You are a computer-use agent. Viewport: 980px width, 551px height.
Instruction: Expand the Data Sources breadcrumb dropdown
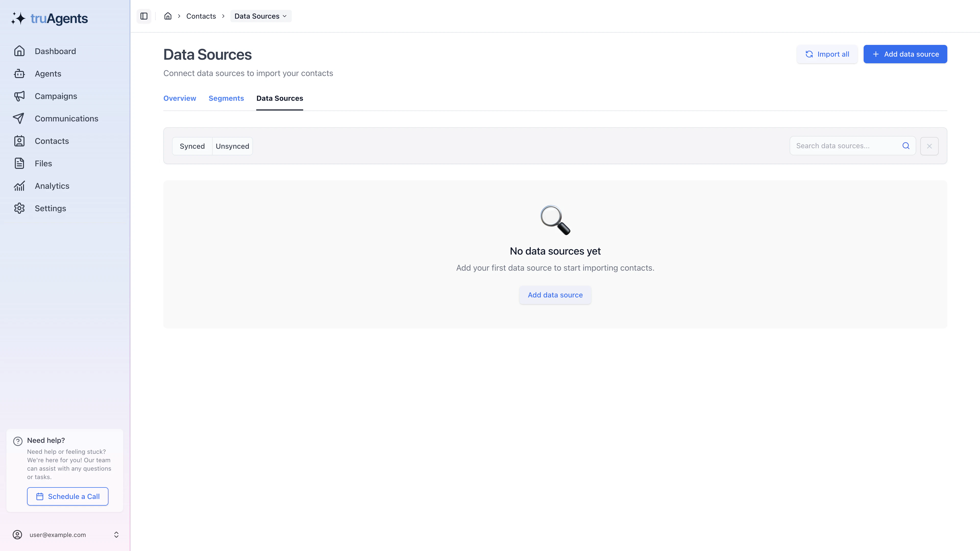(x=285, y=16)
